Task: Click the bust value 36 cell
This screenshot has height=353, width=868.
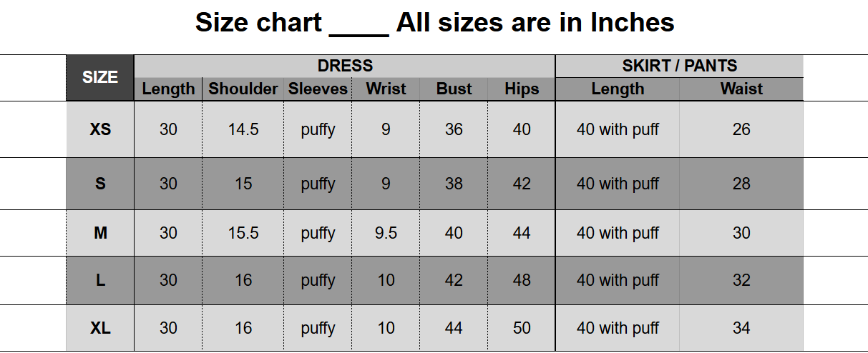Action: coord(454,129)
